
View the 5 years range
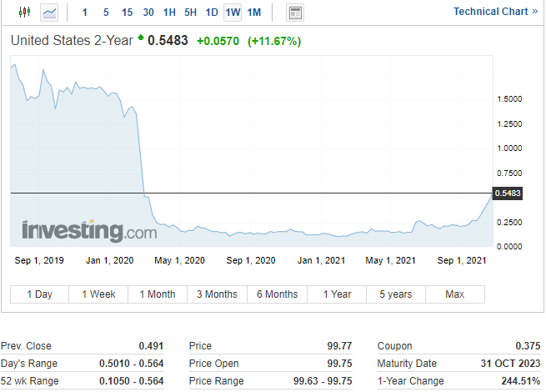tap(395, 294)
